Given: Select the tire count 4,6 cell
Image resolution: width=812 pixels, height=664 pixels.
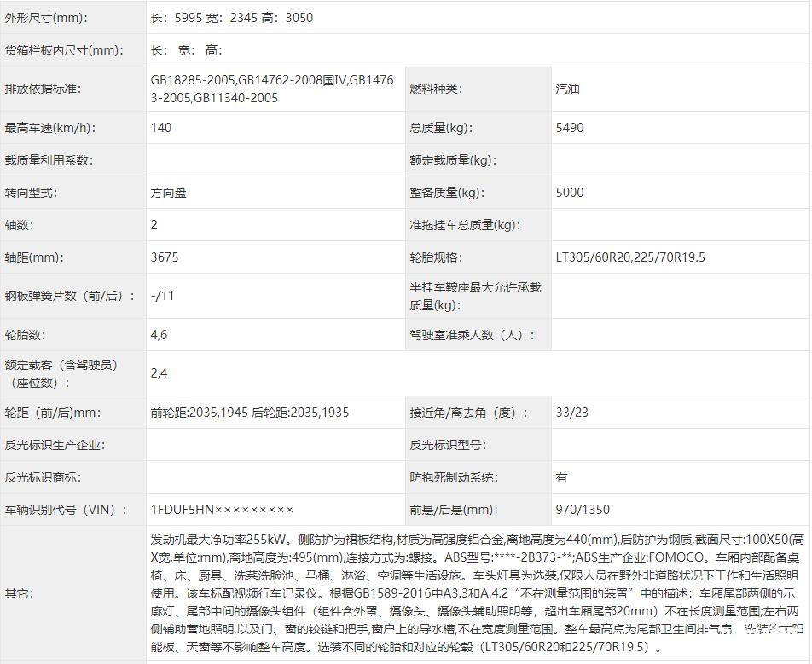Looking at the screenshot, I should pyautogui.click(x=157, y=335).
